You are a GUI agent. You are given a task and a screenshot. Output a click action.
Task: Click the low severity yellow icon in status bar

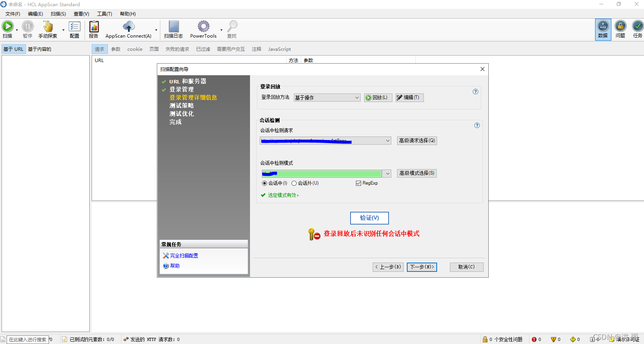pos(573,339)
